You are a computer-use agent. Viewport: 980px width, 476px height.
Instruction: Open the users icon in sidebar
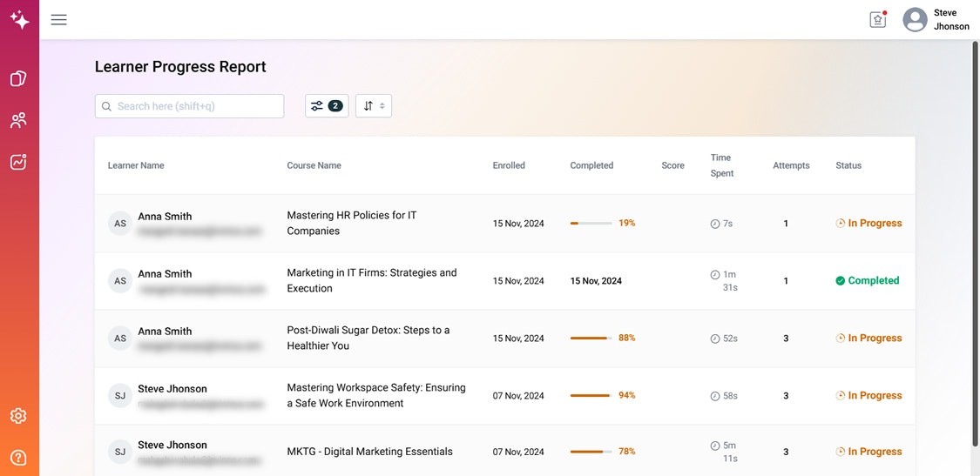[19, 121]
